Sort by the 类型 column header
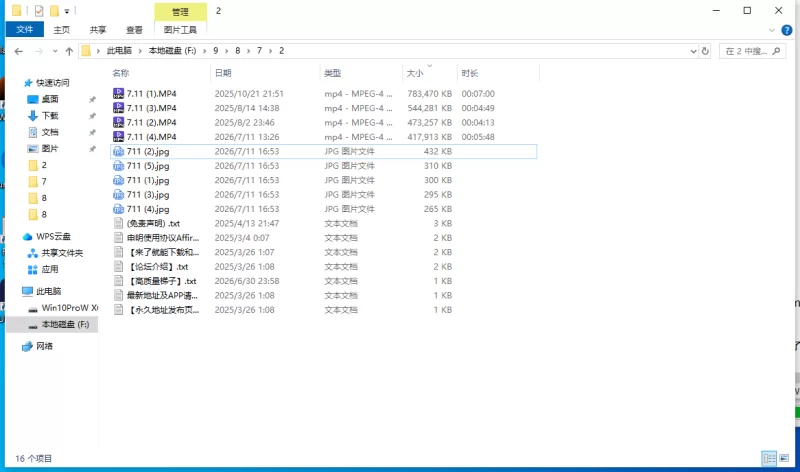 click(x=333, y=73)
